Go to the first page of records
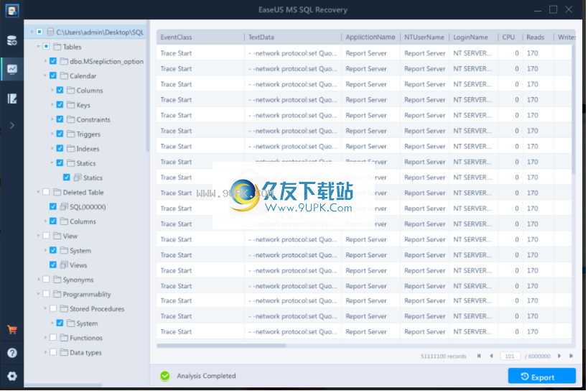The image size is (588, 391). 479,356
